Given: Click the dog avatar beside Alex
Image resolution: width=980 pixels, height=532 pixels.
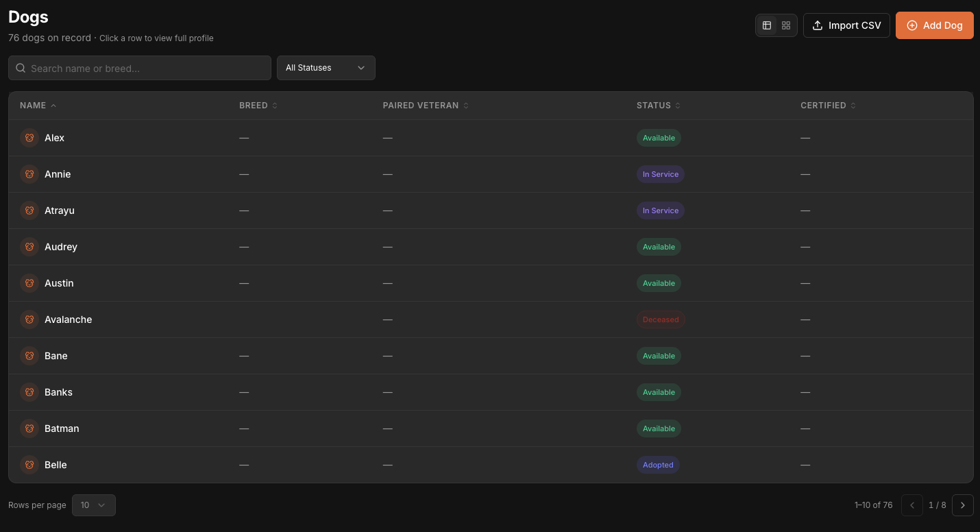Looking at the screenshot, I should (29, 137).
